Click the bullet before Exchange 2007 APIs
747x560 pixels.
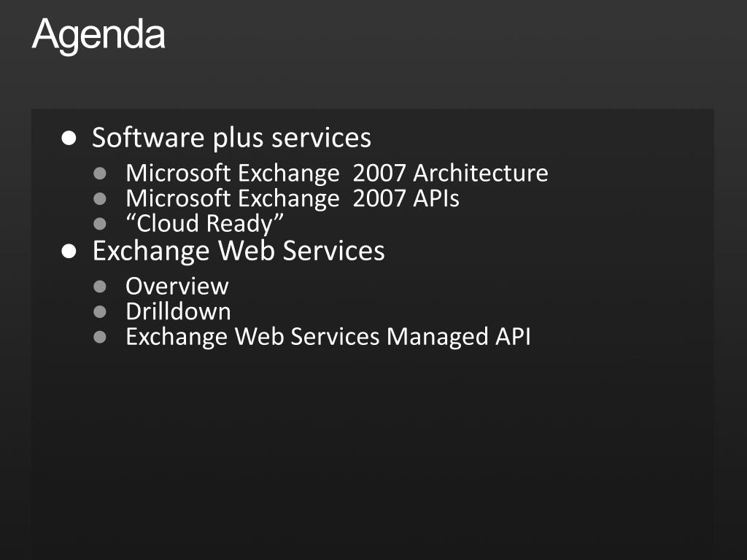[x=100, y=198]
